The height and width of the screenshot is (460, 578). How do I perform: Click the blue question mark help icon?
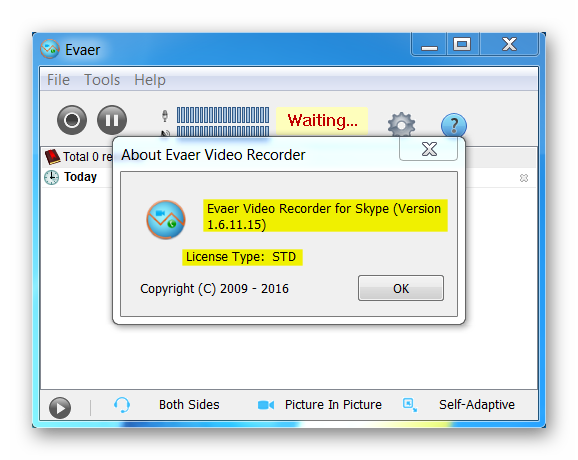click(454, 125)
